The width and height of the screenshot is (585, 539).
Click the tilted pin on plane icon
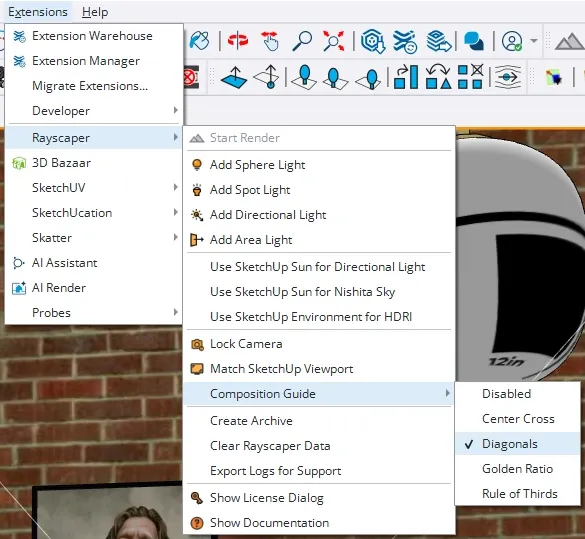(x=367, y=78)
